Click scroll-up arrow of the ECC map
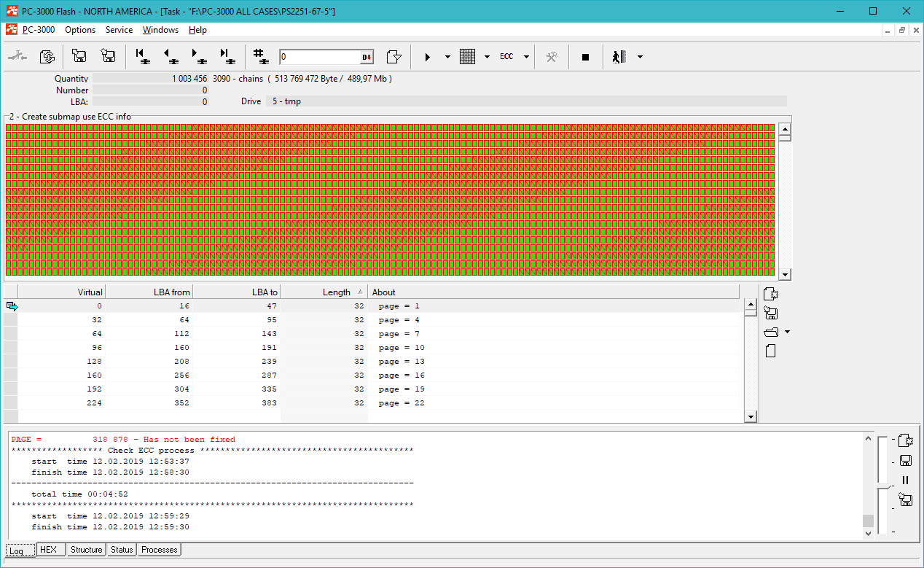 click(785, 131)
